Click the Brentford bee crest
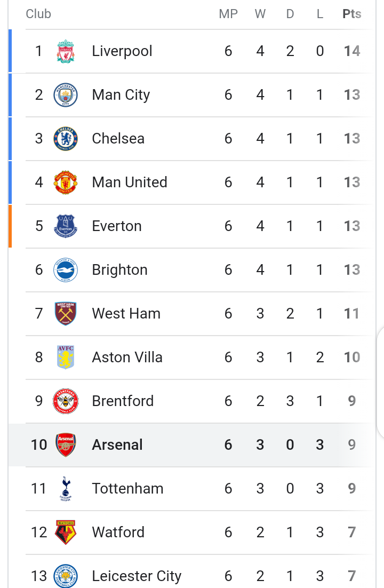 point(66,401)
